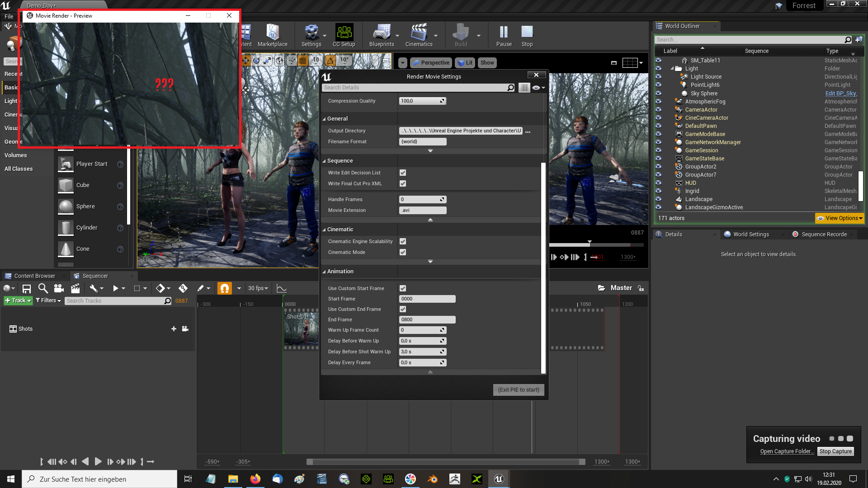
Task: Open the Marketplace from the toolbar
Action: coord(272,36)
